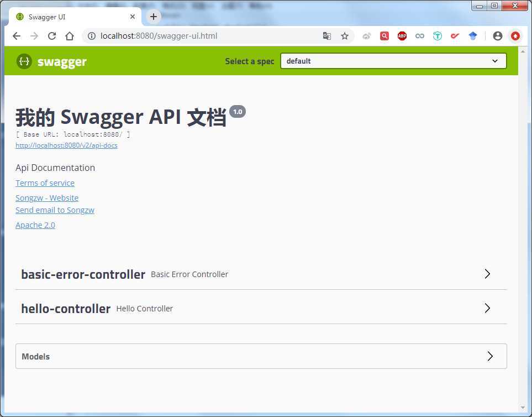Open the teal T extension icon
Viewport: 532px width, 417px height.
[x=438, y=36]
